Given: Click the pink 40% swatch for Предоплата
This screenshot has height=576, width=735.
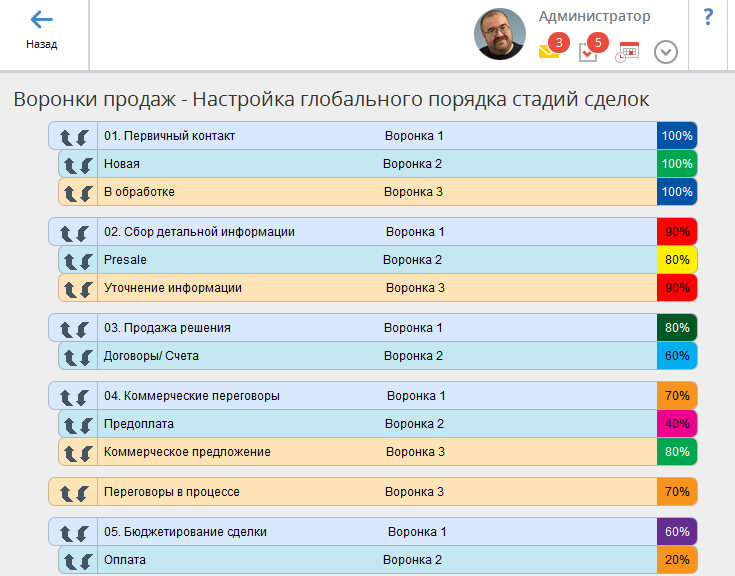Looking at the screenshot, I should point(677,424).
